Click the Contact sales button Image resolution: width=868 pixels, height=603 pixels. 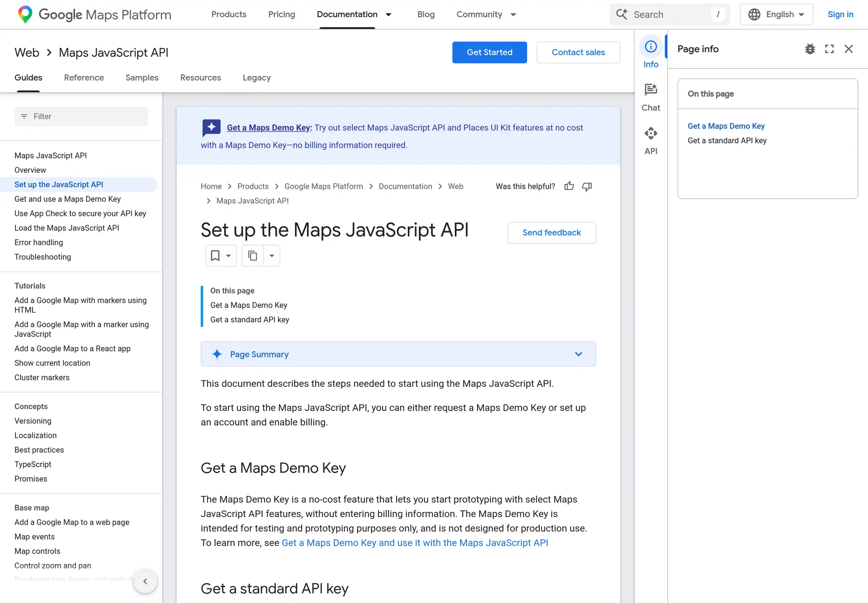tap(578, 52)
